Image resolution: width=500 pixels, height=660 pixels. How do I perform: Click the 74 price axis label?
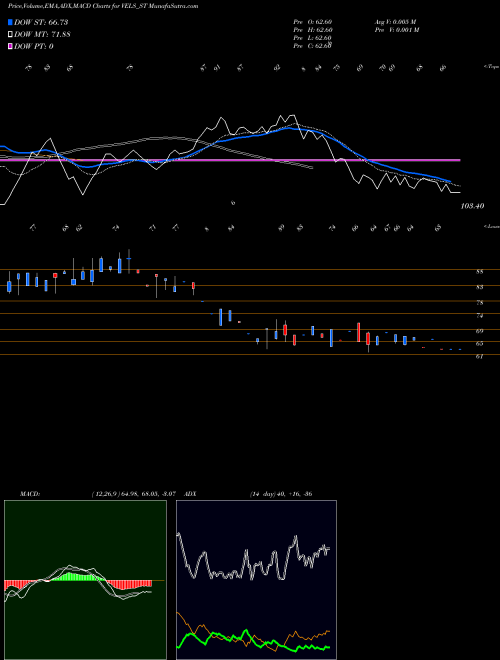[x=479, y=316]
